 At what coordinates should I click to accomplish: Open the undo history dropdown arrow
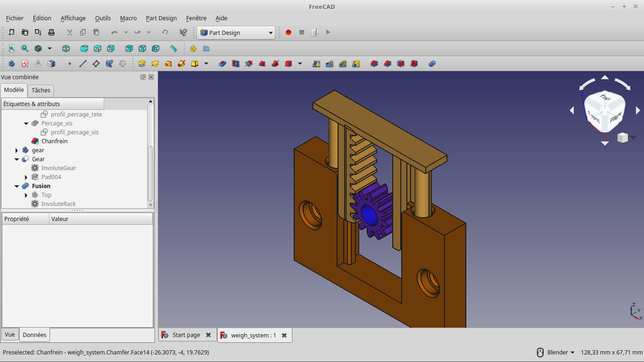tap(126, 33)
